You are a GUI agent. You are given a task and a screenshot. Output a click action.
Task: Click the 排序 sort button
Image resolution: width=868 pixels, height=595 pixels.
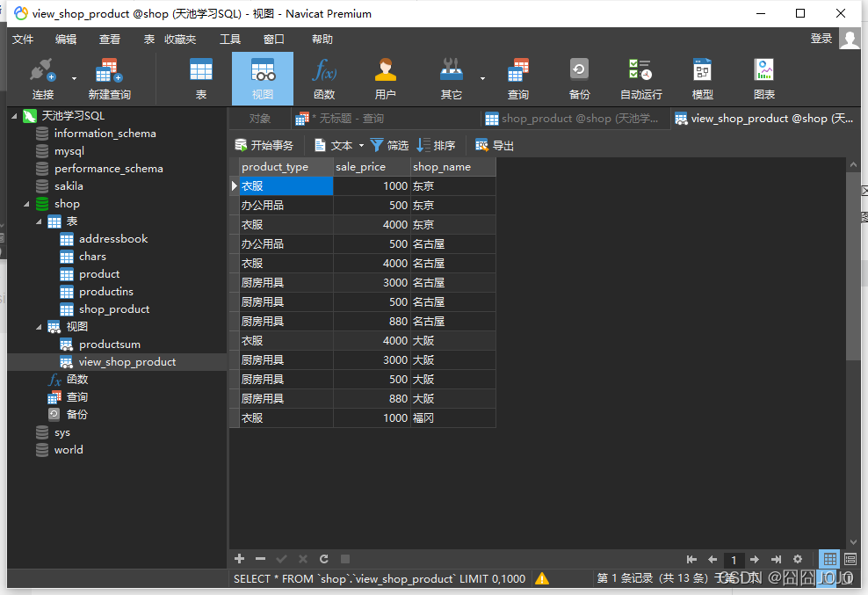437,145
